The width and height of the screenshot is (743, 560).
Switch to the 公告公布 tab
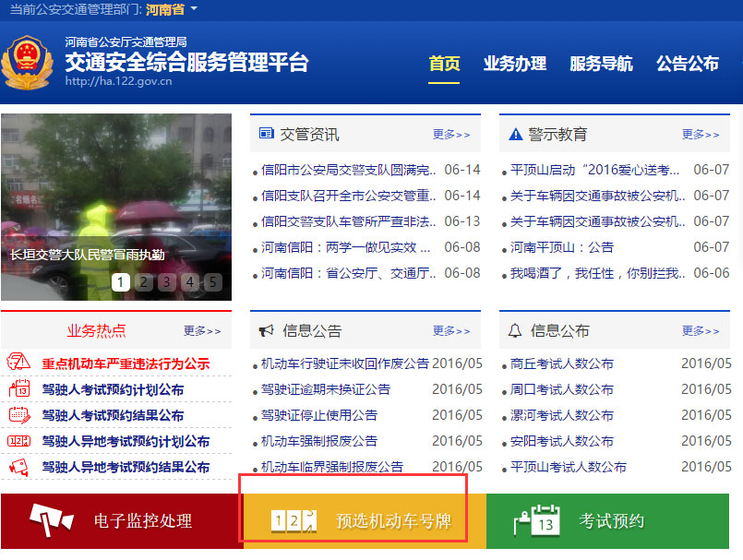(x=687, y=65)
